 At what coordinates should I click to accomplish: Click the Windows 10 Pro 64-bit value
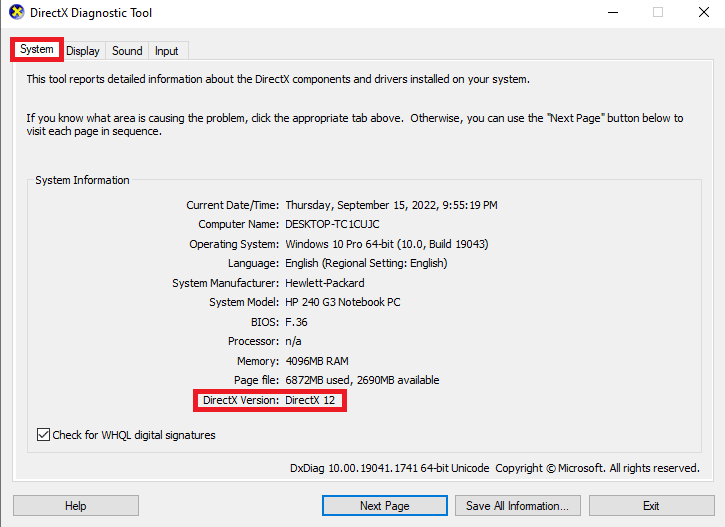[387, 244]
